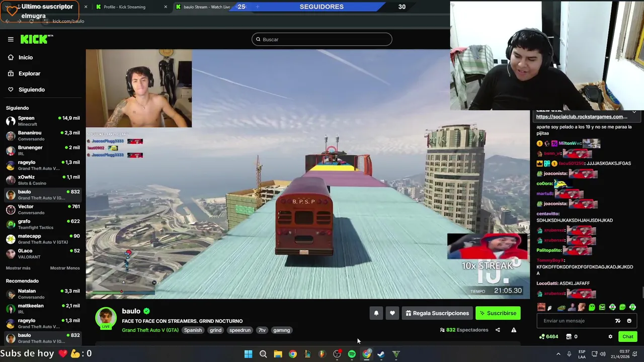Open taskbar Search magnifier
Image resolution: width=644 pixels, height=362 pixels.
[x=263, y=354]
